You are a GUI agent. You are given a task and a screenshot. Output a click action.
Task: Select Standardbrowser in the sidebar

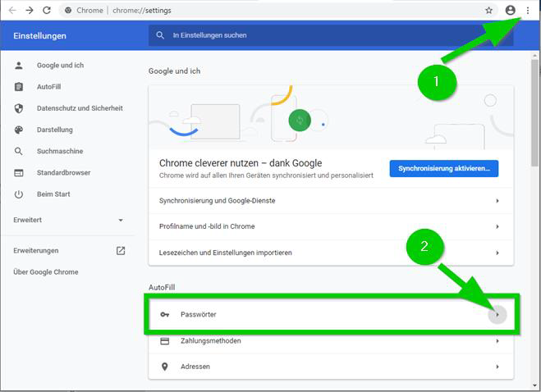(63, 173)
